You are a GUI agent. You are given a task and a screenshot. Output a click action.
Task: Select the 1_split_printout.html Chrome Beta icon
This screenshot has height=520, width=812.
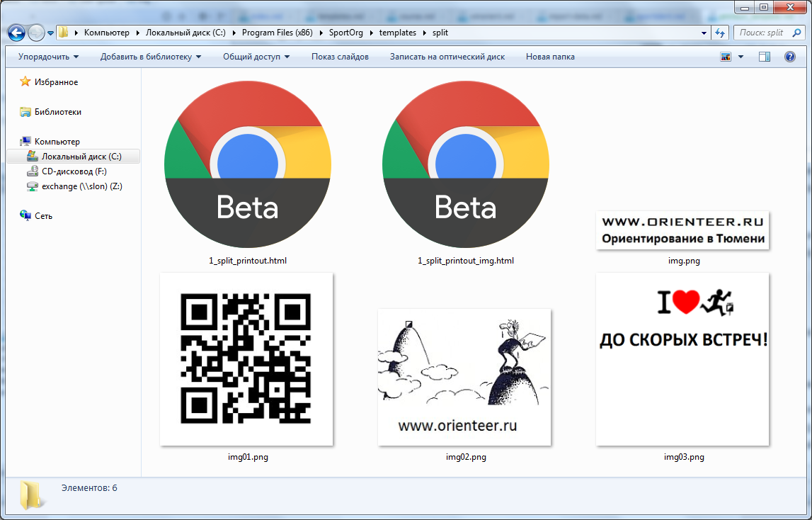[x=248, y=164]
